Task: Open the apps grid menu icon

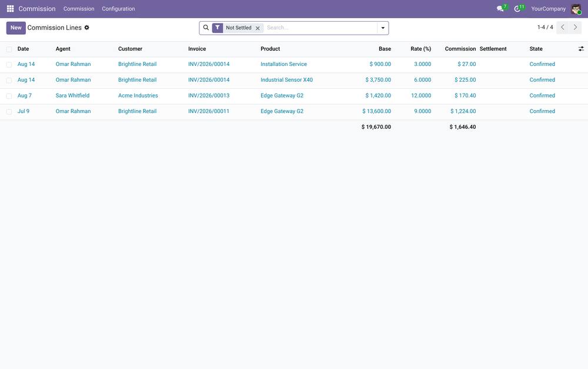Action: tap(10, 9)
